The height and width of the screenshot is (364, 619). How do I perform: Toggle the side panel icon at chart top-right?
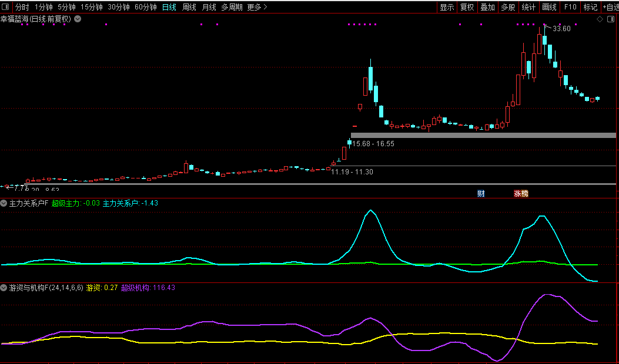pos(610,19)
